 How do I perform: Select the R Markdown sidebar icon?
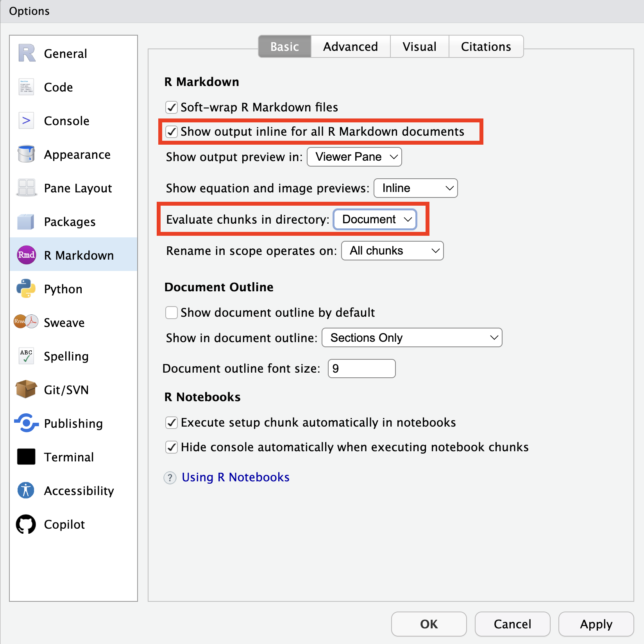25,255
